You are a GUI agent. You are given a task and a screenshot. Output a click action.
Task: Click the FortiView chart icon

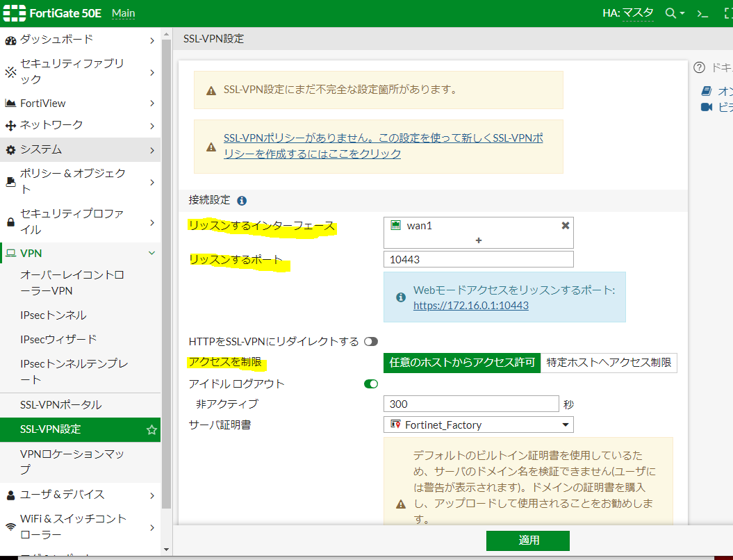point(10,103)
